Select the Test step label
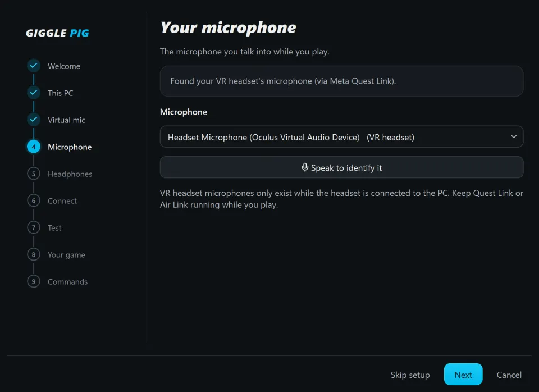This screenshot has width=539, height=392. coord(54,228)
